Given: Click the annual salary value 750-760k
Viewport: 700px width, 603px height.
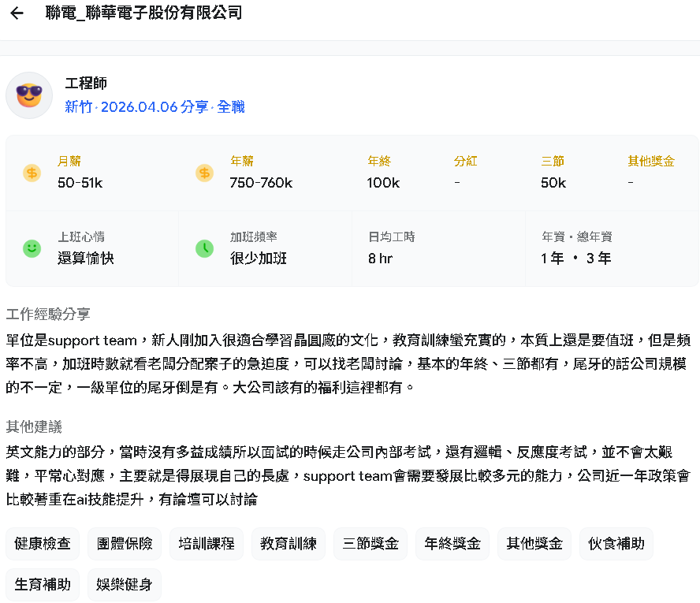Looking at the screenshot, I should point(261,183).
